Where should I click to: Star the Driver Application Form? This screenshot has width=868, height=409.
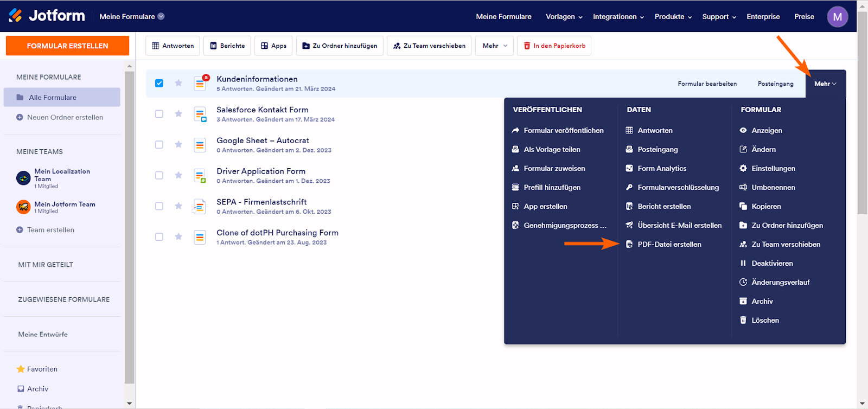tap(178, 175)
